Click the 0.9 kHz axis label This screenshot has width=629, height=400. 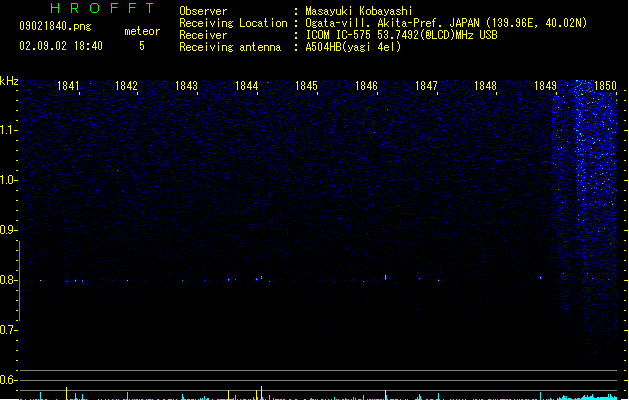(x=8, y=230)
